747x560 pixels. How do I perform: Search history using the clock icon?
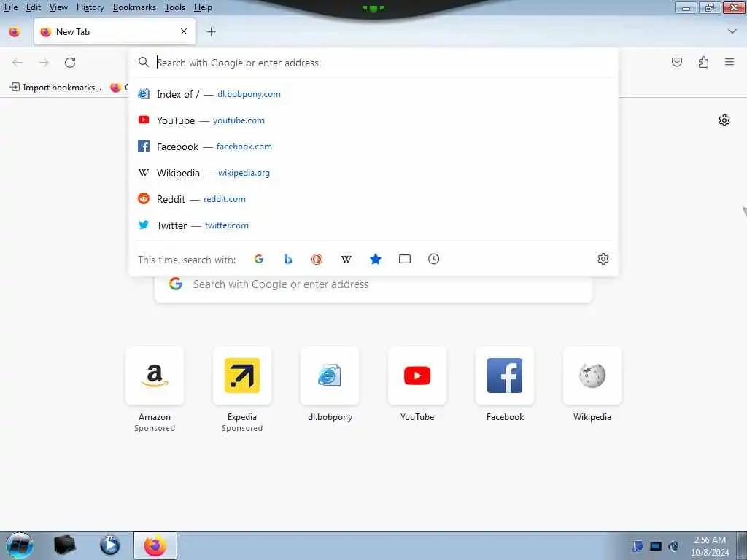point(433,259)
